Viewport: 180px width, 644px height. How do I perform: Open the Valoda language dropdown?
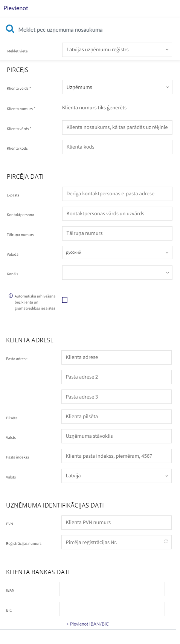[x=117, y=253]
